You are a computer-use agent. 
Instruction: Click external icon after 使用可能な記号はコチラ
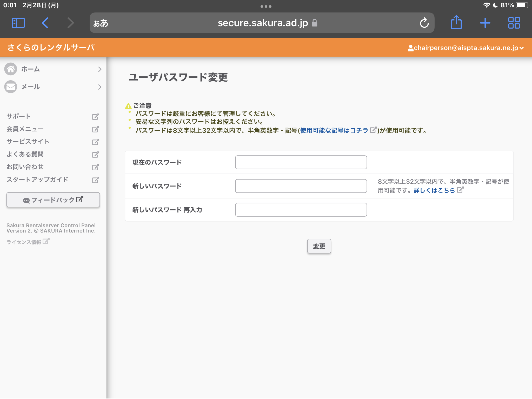point(373,130)
